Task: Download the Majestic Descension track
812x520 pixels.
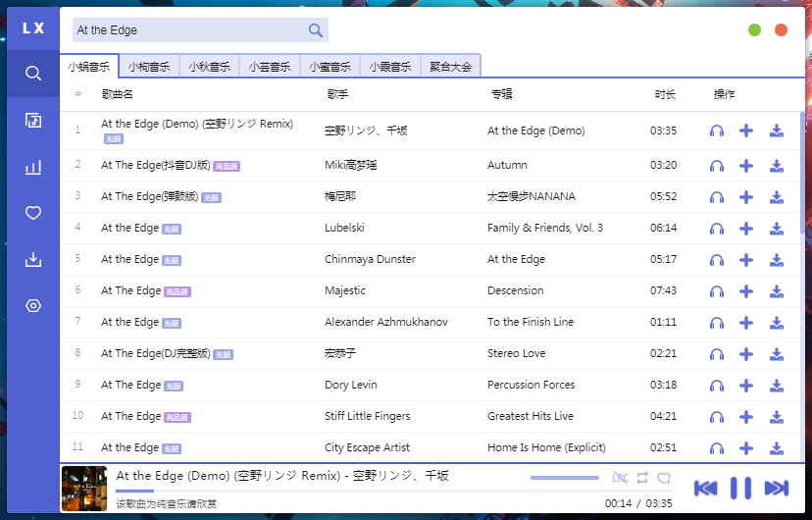Action: (x=777, y=291)
